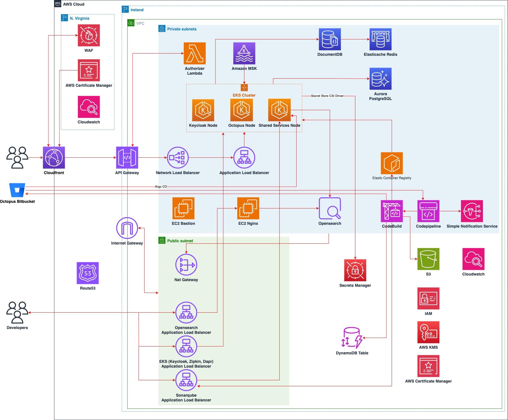508x420 pixels.
Task: Select the Cloudfront icon
Action: (x=54, y=157)
